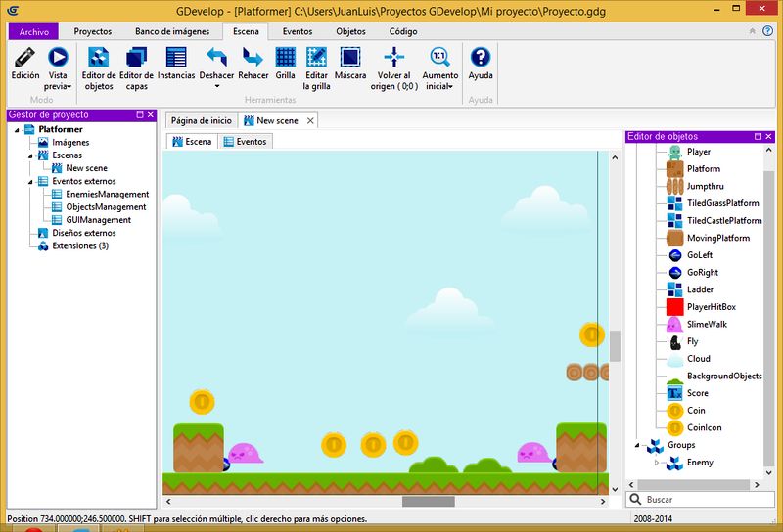The width and height of the screenshot is (783, 532).
Task: Open the Archivo menu
Action: click(34, 31)
